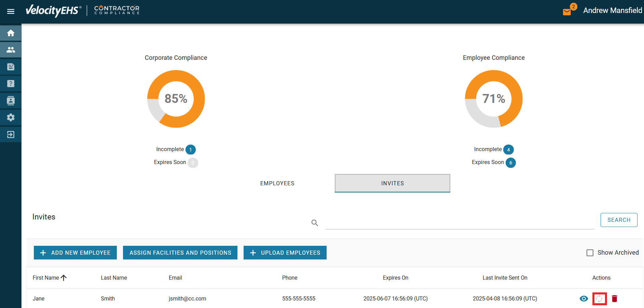Open the Documents sidebar icon
This screenshot has height=308, width=644.
(11, 67)
